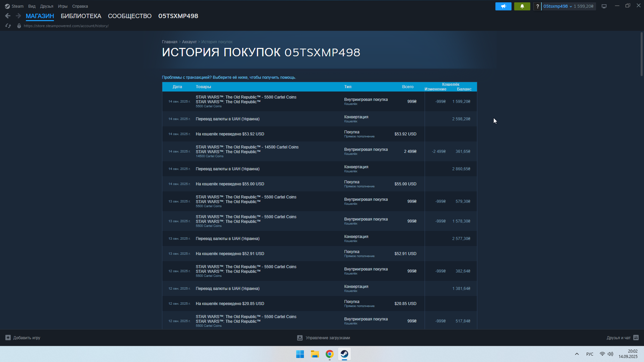Click the friends icon by Друзья и чат
This screenshot has height=362, width=644.
coord(636,338)
